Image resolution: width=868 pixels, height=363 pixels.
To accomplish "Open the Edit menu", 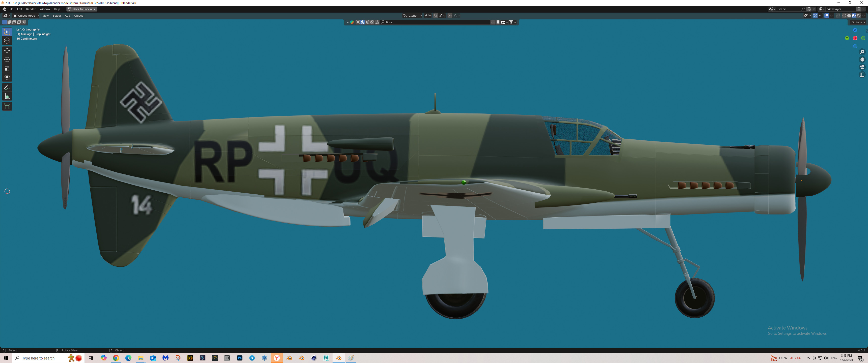I will point(19,9).
